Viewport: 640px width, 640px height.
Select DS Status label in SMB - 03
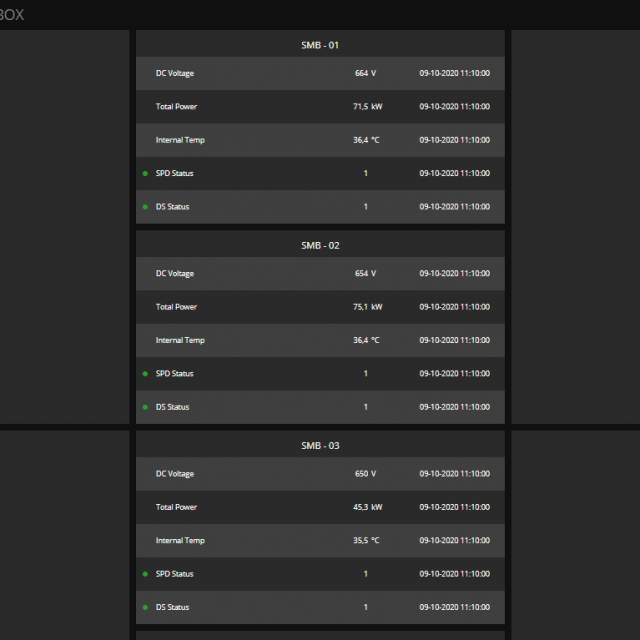172,607
